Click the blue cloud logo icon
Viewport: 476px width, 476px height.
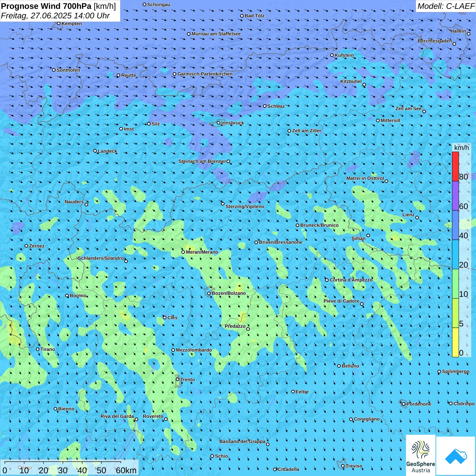[x=456, y=456]
